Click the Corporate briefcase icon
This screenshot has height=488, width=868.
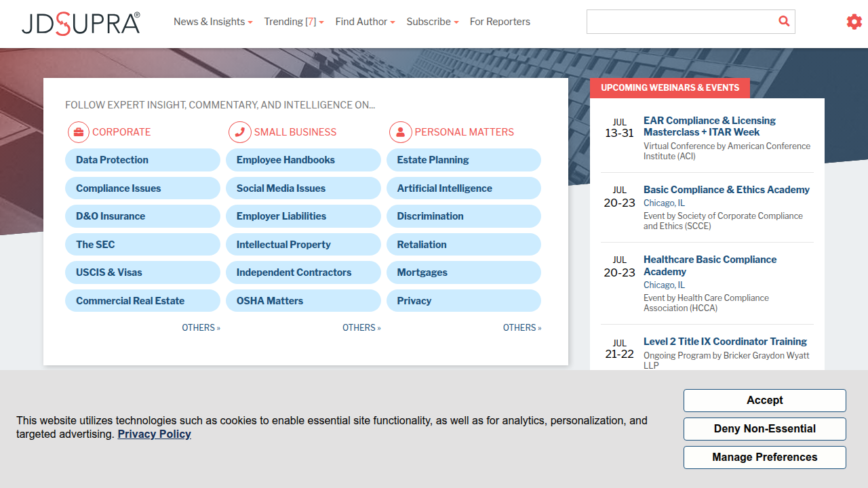tap(79, 132)
